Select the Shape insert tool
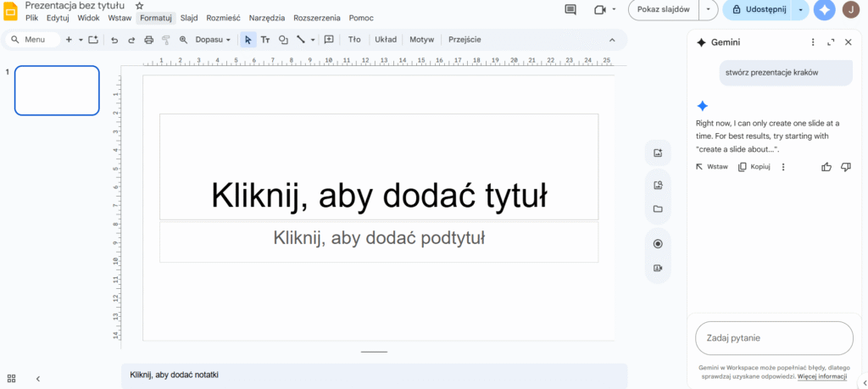 (283, 40)
